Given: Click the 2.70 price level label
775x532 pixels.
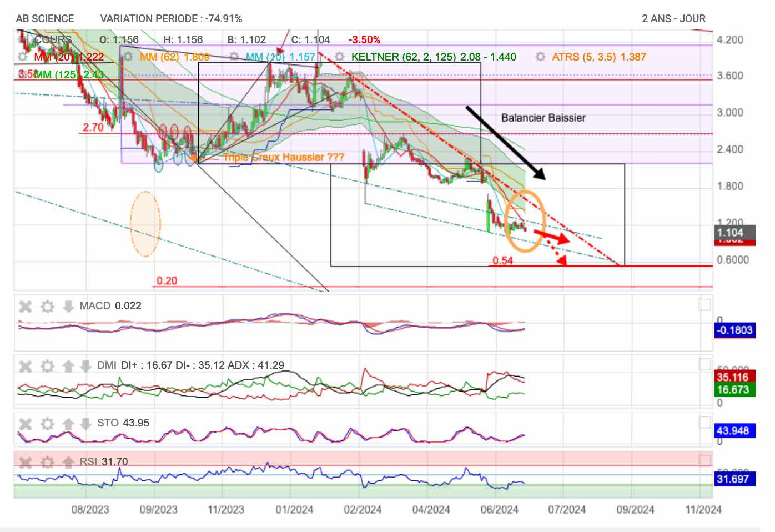Looking at the screenshot, I should pyautogui.click(x=93, y=127).
